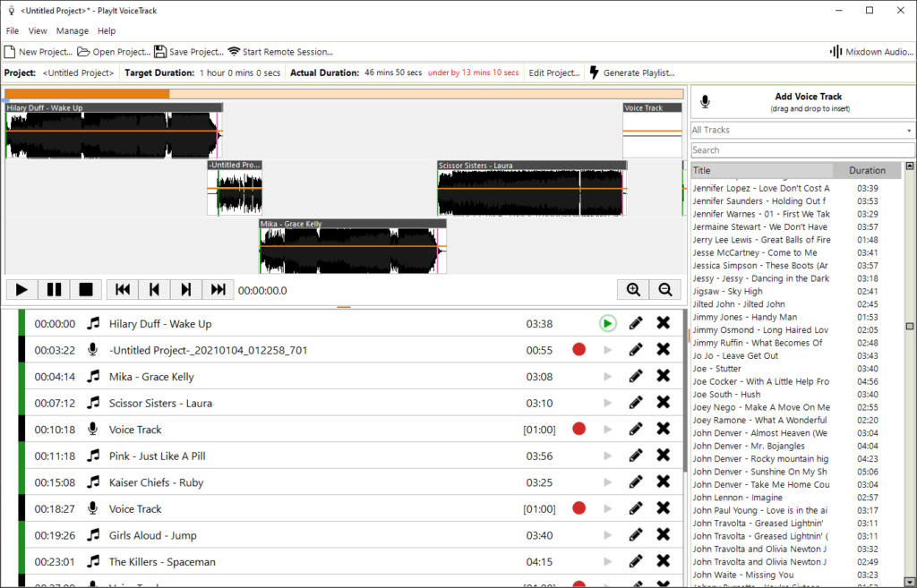
Task: Click the playlist vertical scrollbar
Action: pyautogui.click(x=685, y=390)
